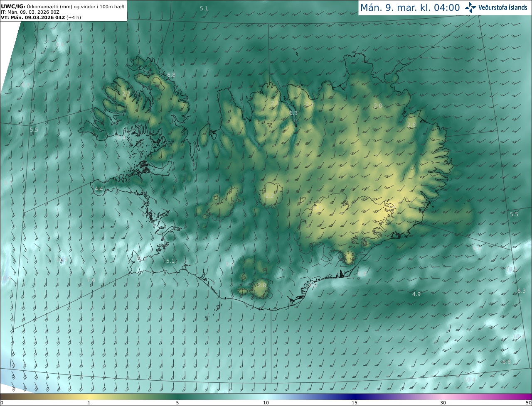Screen dimensions: 532x406
Task: Pick the yellow color band above the 1 label
Action: coord(89,396)
